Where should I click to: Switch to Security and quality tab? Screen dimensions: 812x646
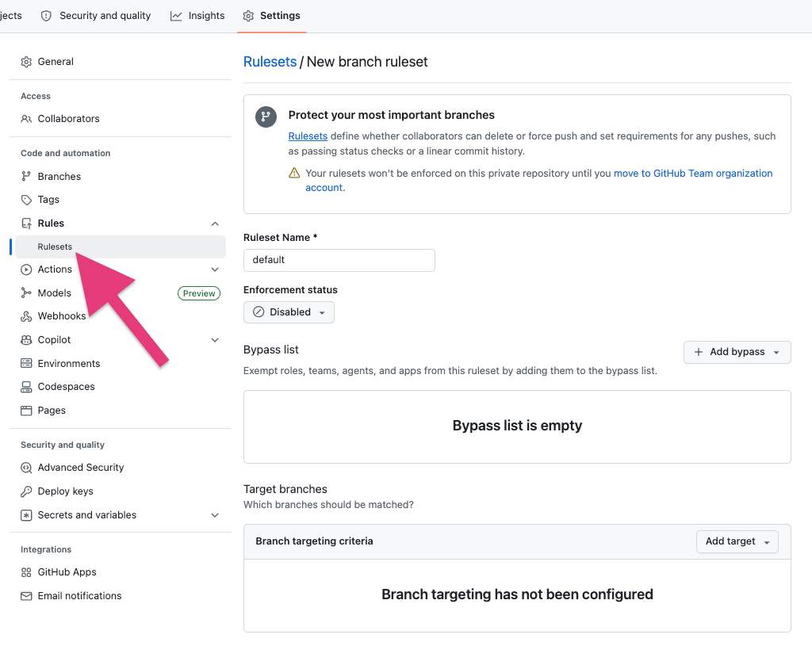tap(96, 16)
